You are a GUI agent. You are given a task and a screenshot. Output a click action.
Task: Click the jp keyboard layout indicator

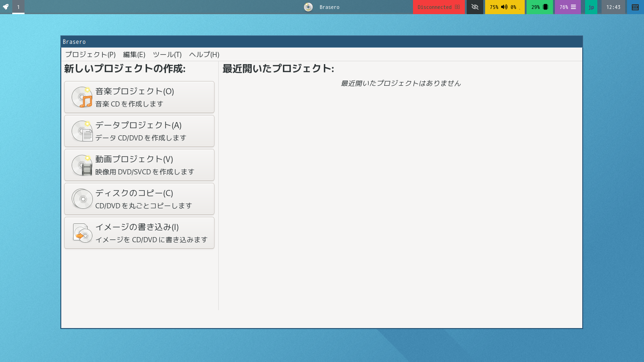(591, 7)
